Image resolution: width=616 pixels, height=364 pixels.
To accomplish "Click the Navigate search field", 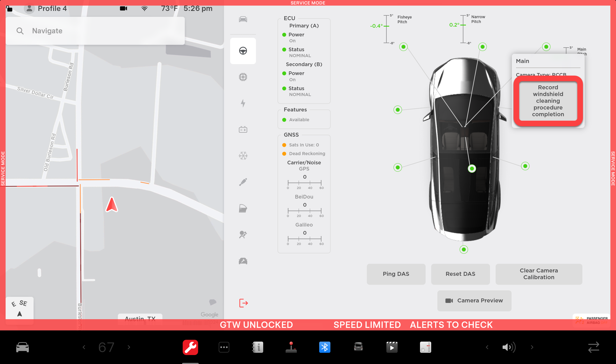I will click(x=95, y=31).
